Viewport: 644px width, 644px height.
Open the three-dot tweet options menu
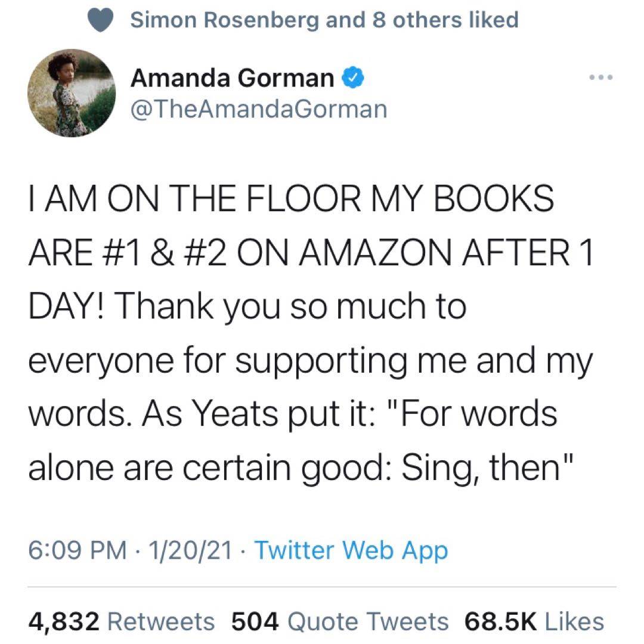600,78
